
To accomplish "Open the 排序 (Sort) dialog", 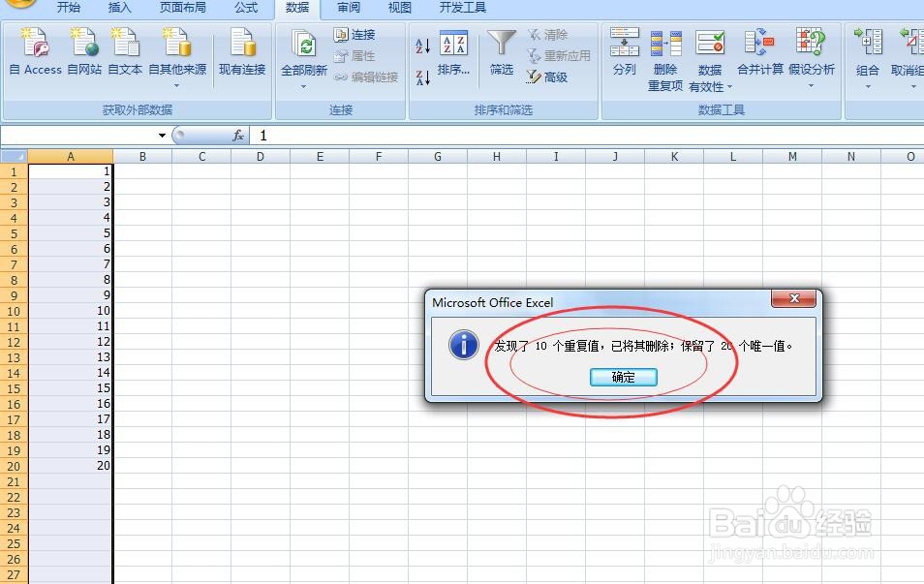I will coord(455,53).
